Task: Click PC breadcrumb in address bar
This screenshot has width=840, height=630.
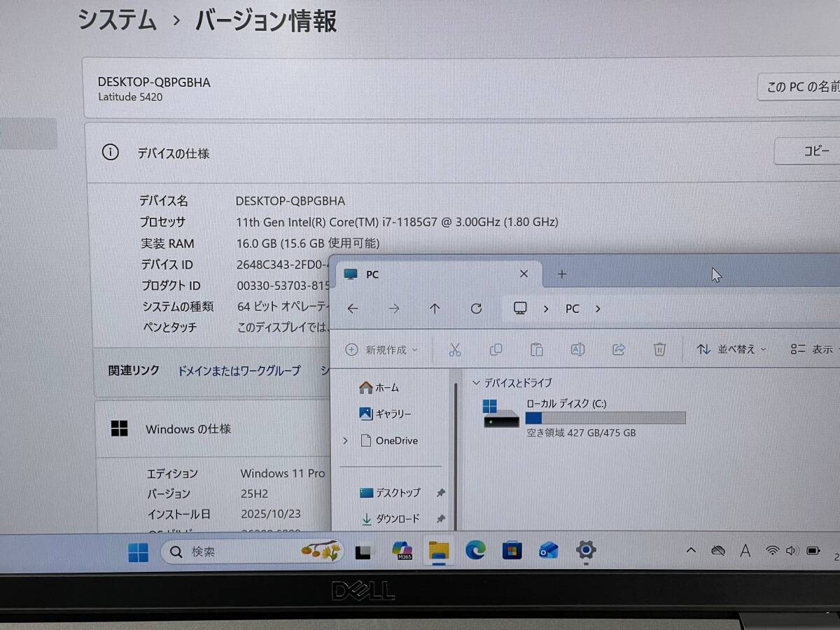Action: click(x=572, y=309)
